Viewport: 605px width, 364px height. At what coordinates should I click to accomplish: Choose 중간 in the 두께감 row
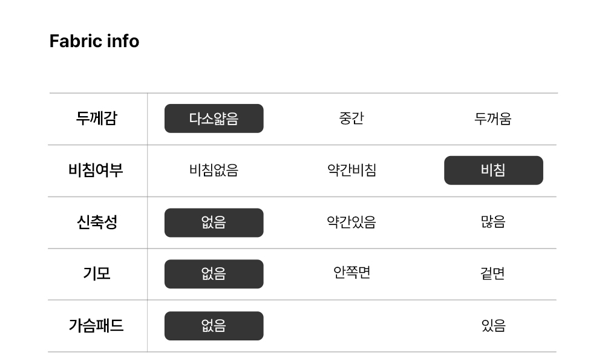click(x=351, y=118)
